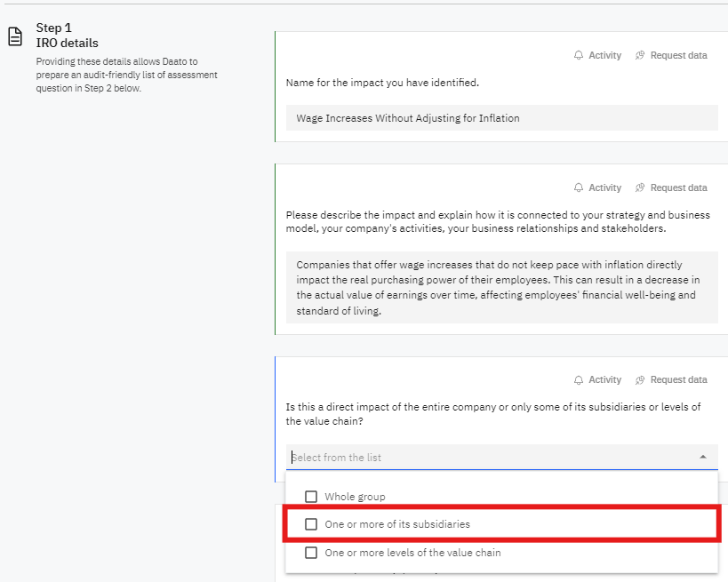Check the Whole group checkbox
728x582 pixels.
coord(311,497)
